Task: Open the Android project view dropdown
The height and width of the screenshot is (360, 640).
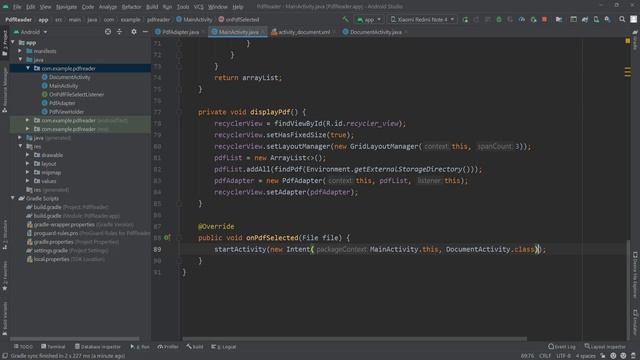Action: [x=31, y=32]
